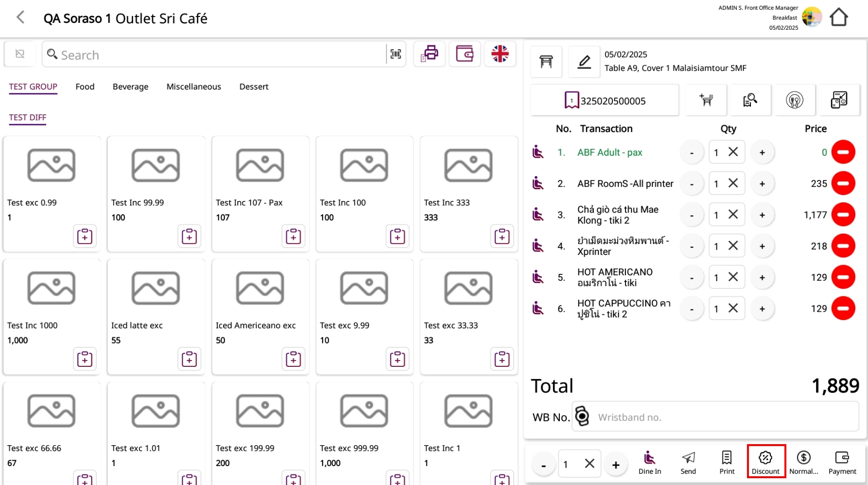
Task: Click the home icon at top right
Action: [838, 18]
